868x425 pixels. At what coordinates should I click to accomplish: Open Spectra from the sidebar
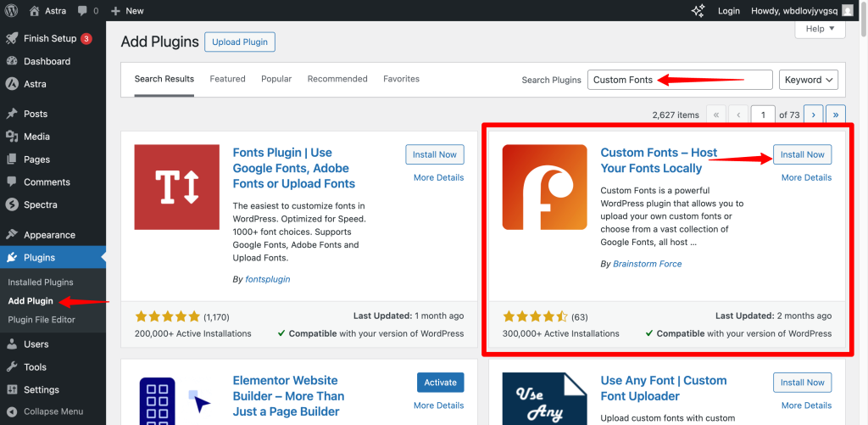39,204
